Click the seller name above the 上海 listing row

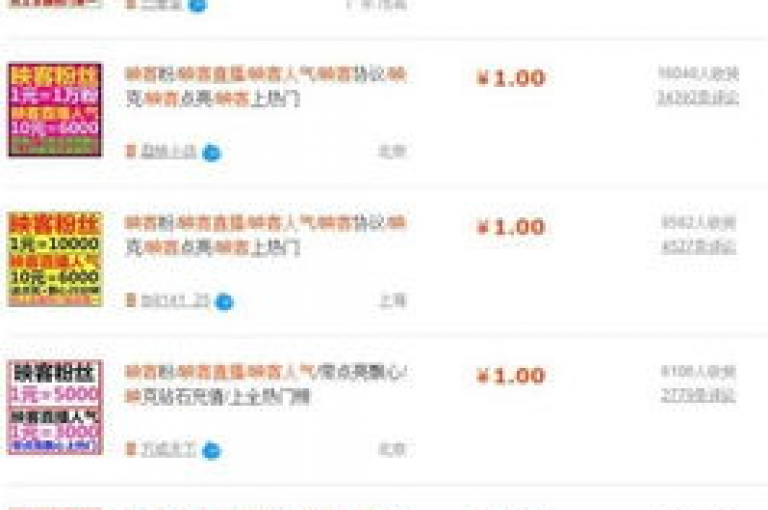pyautogui.click(x=174, y=301)
